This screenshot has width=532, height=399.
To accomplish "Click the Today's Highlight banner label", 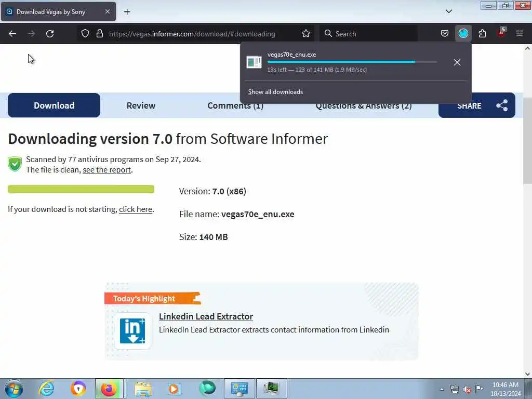I will tap(153, 298).
